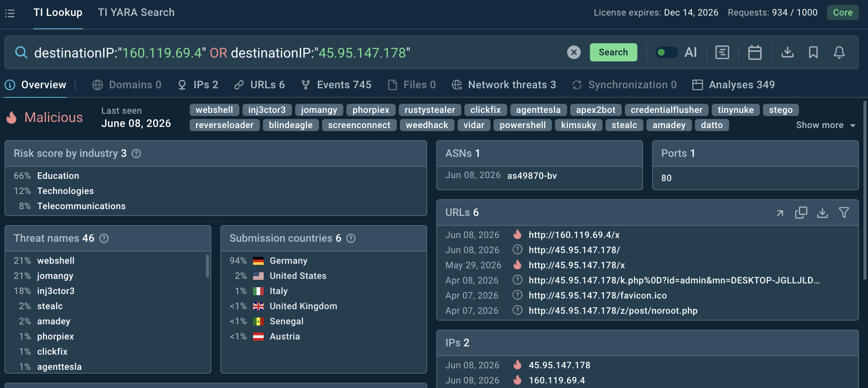Open the query builder document icon
The width and height of the screenshot is (868, 388).
tap(722, 52)
